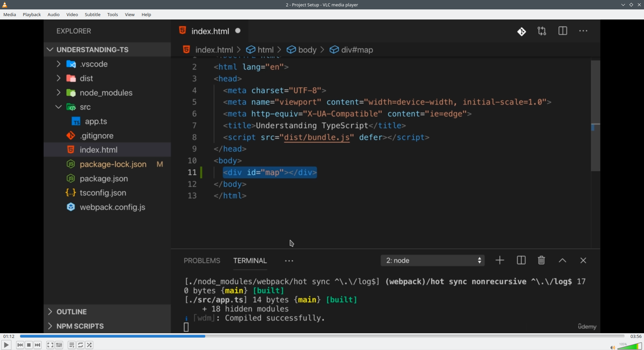Screen dimensions: 644x350
Task: Open the editor more actions ellipsis
Action: click(x=583, y=31)
